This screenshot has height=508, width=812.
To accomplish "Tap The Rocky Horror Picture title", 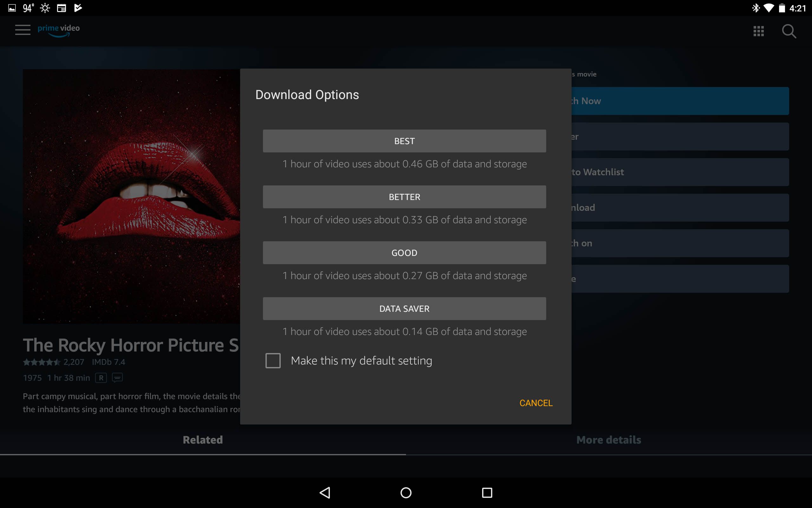I will (131, 345).
